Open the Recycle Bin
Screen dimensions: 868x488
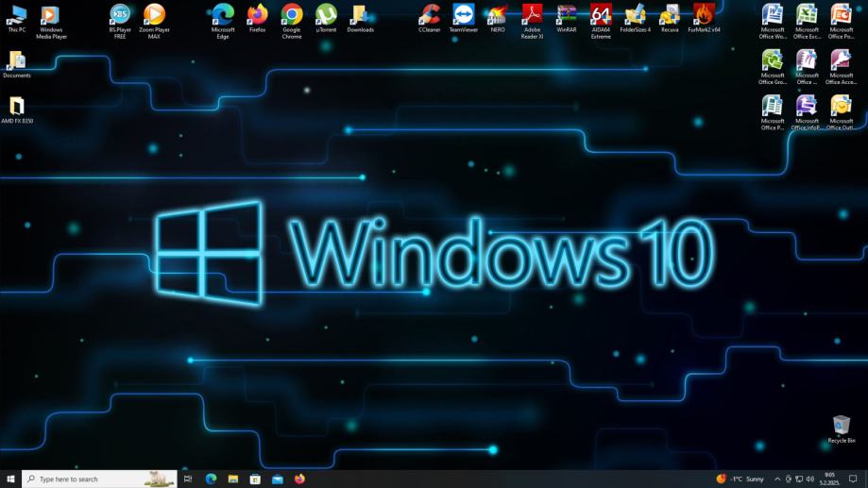(x=841, y=429)
